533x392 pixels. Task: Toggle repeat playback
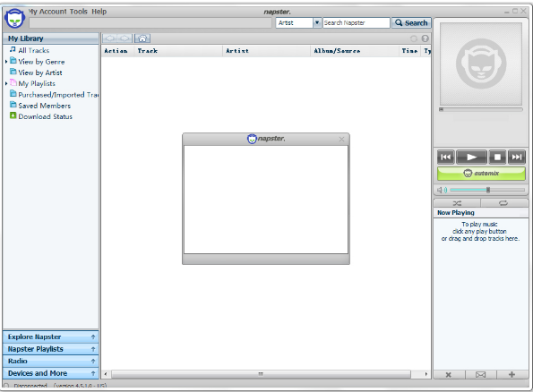point(503,203)
